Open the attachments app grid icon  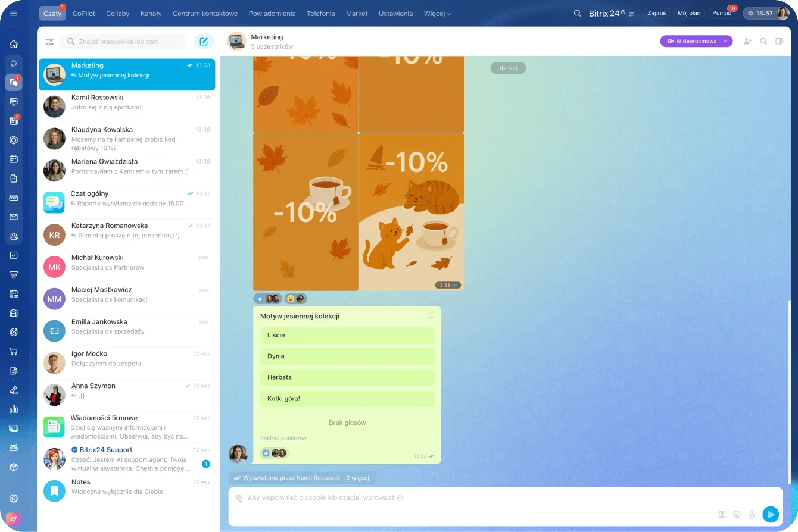(722, 514)
